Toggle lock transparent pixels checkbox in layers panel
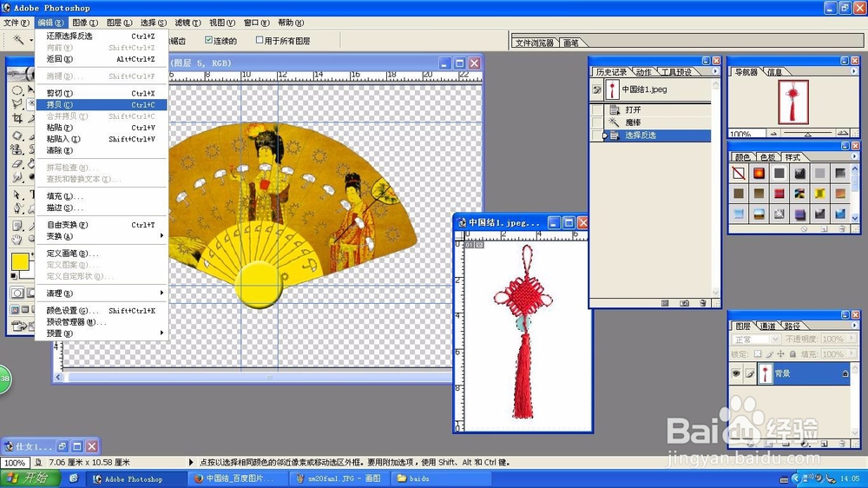The height and width of the screenshot is (488, 868). [757, 354]
